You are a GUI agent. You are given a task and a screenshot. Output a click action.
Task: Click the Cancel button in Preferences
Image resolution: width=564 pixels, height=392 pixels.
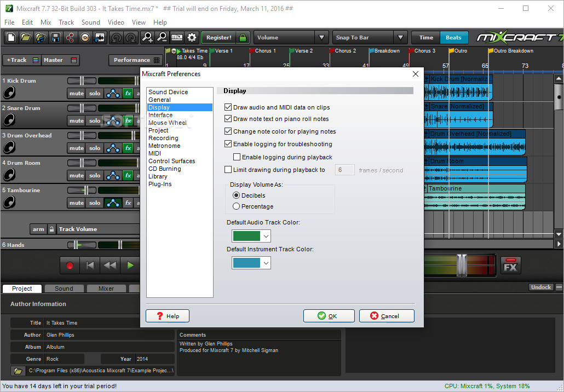point(387,316)
